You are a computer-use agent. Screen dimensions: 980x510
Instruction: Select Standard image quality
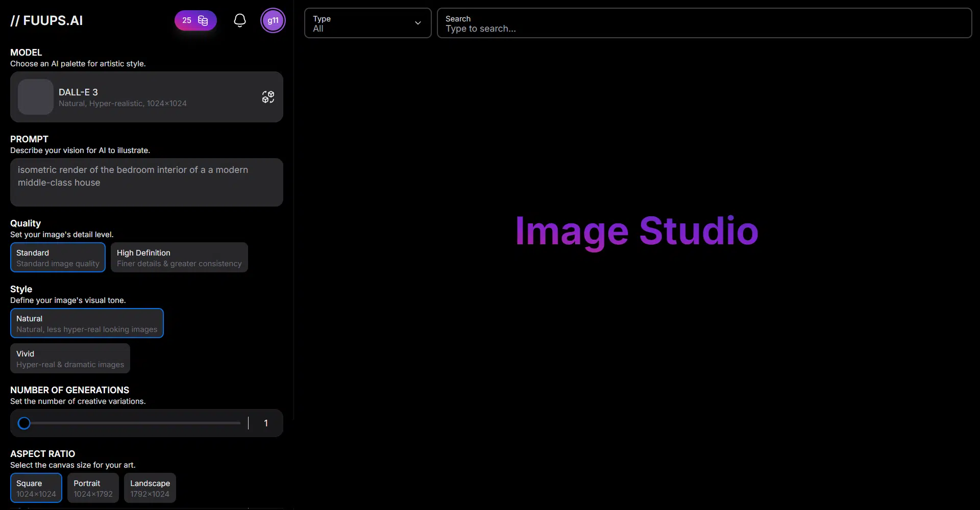coord(58,258)
